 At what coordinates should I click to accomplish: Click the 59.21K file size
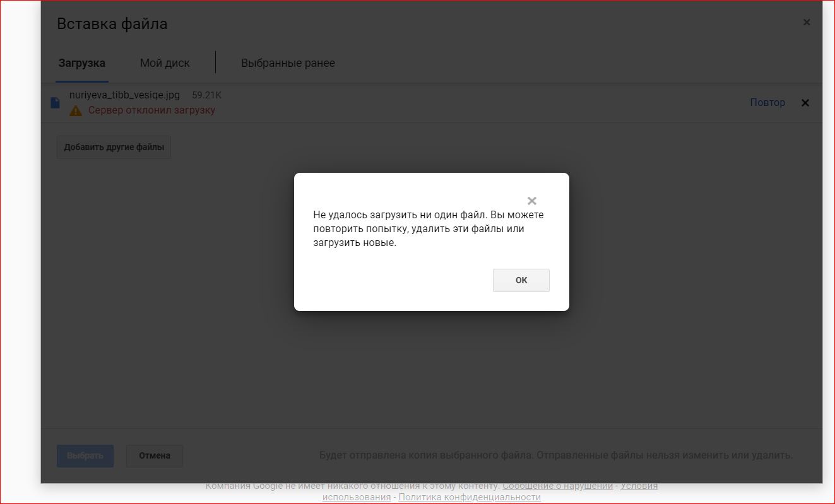(206, 95)
